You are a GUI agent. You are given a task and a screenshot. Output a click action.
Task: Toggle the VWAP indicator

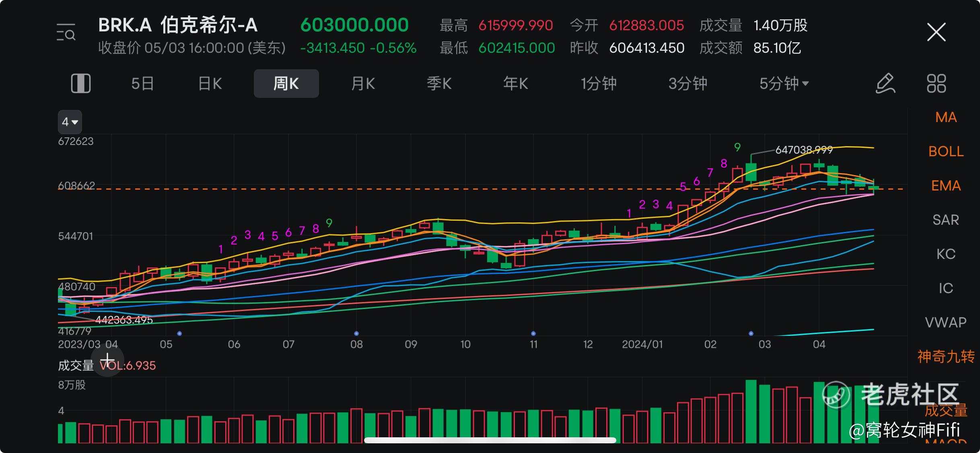click(x=946, y=323)
